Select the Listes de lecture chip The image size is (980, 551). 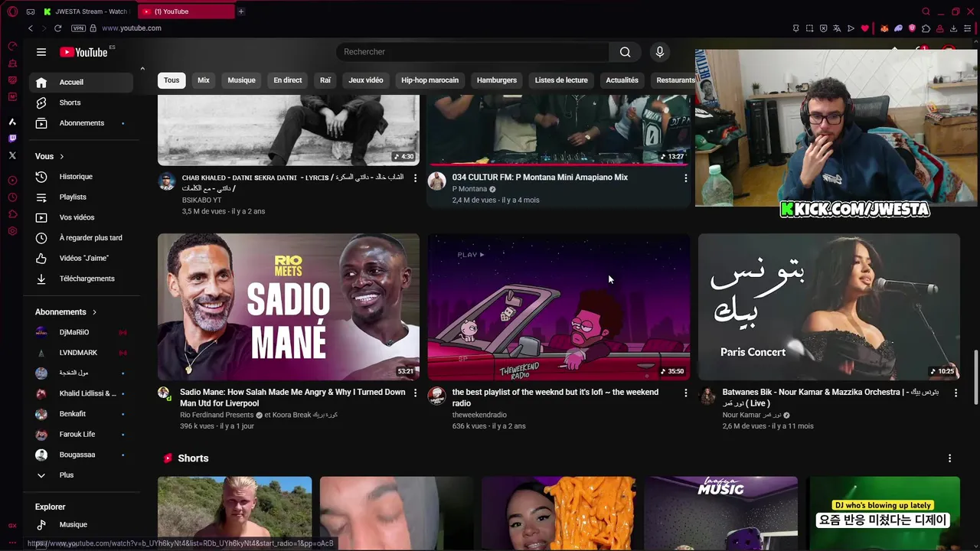pos(561,80)
